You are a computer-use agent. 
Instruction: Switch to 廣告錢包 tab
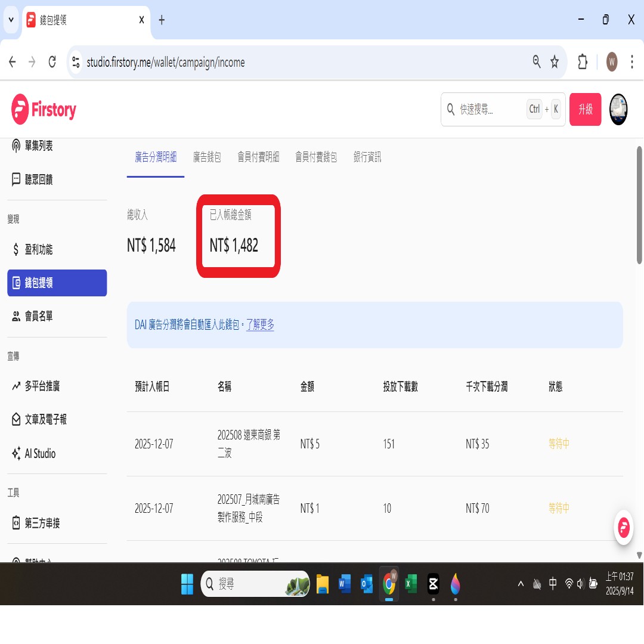(x=207, y=157)
